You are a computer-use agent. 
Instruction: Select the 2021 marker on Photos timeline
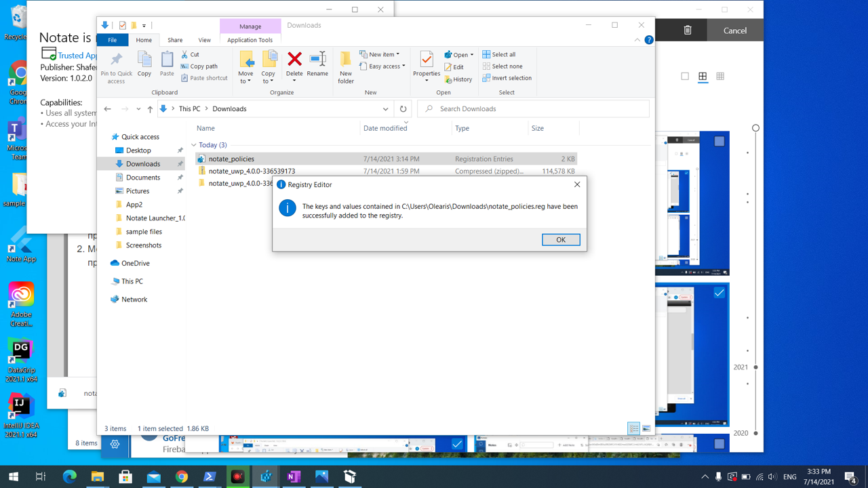(756, 367)
